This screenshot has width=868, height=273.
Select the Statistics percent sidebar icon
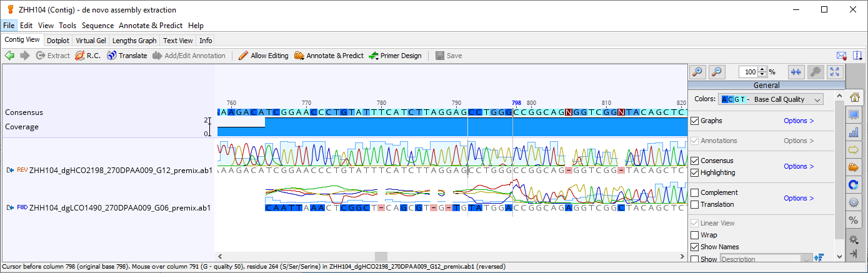[854, 220]
